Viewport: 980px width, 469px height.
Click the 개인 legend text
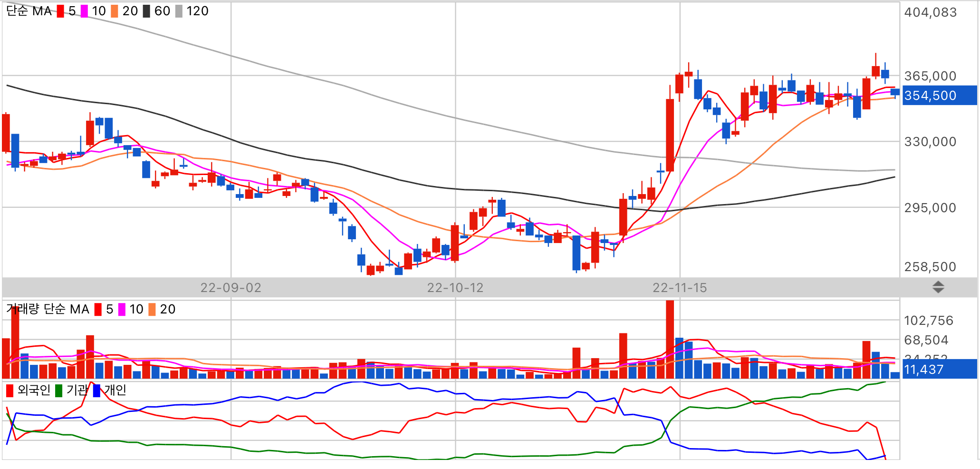coord(115,391)
